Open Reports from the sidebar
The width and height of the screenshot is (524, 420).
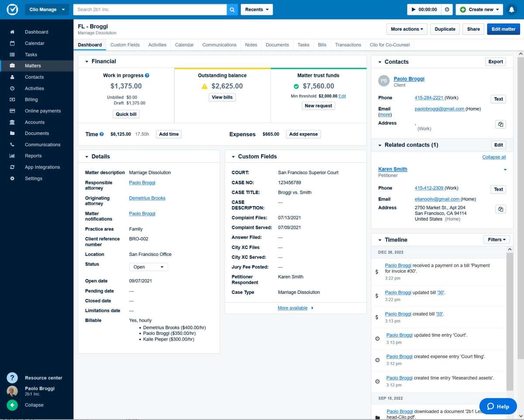pos(33,155)
